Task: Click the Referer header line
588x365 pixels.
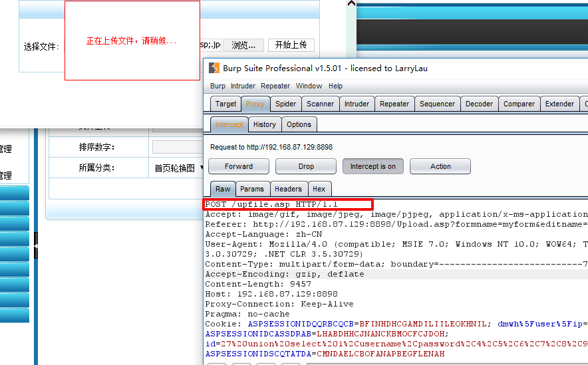Action: tap(396, 225)
